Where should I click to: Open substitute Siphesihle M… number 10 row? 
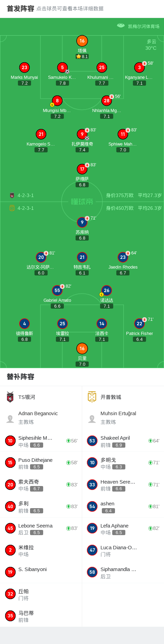coord(41,441)
